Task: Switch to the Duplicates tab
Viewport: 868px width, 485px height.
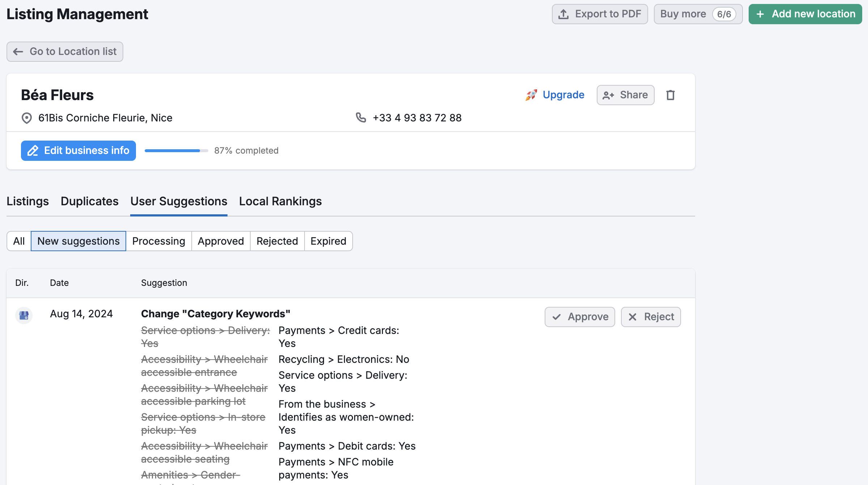Action: (89, 201)
